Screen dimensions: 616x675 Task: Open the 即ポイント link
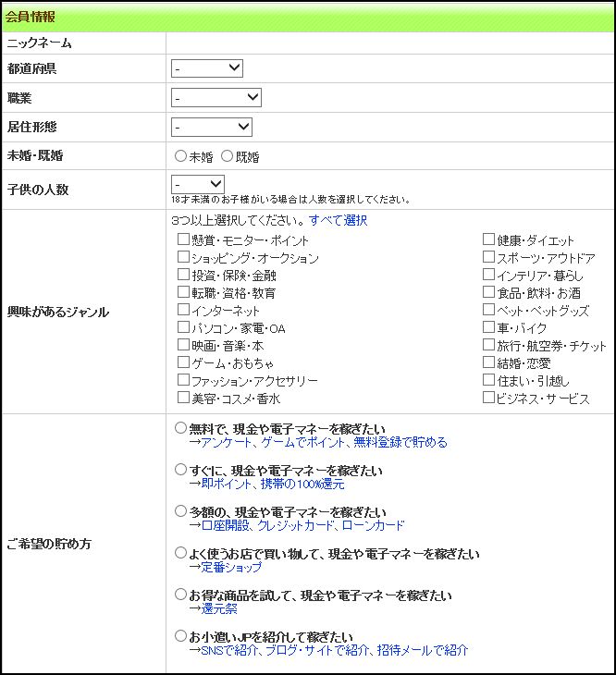coord(226,484)
